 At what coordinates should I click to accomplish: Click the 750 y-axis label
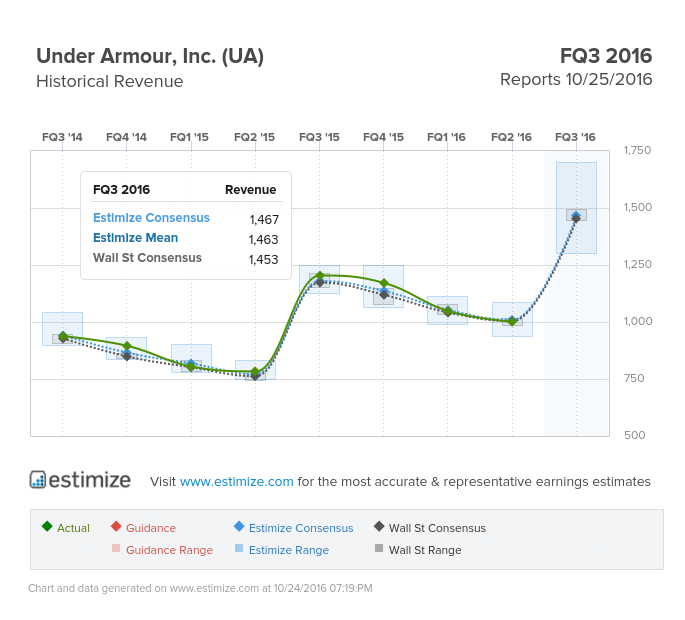634,378
